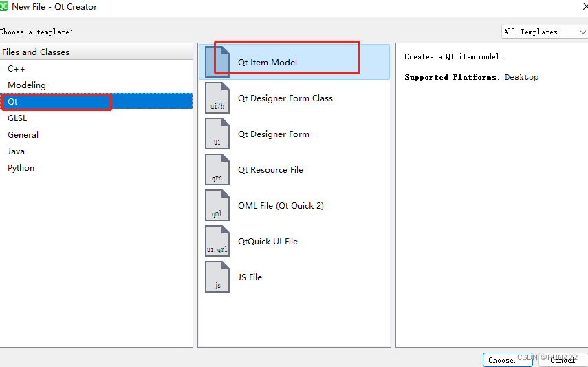This screenshot has width=588, height=367.
Task: Select the C++ category
Action: coord(96,69)
